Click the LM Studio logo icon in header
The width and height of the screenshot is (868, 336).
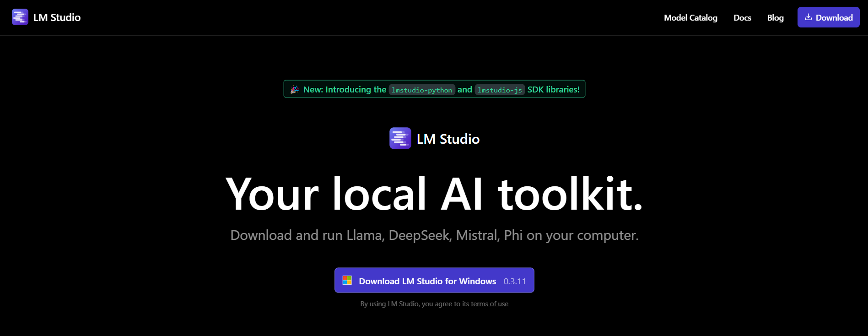[20, 17]
